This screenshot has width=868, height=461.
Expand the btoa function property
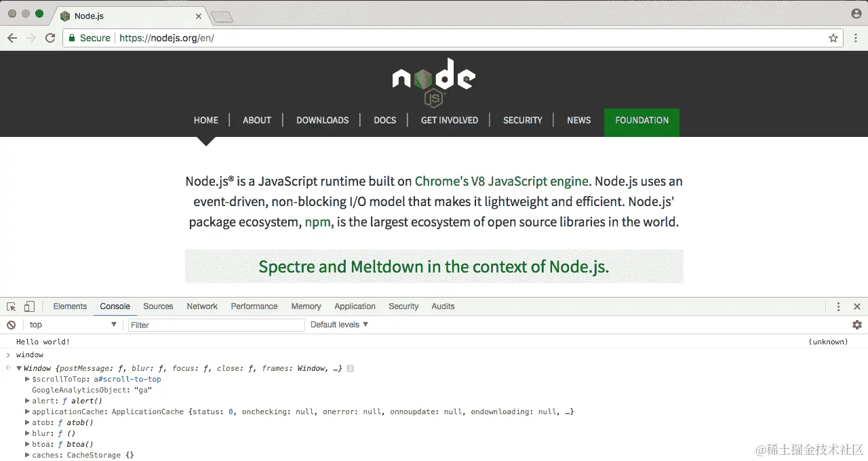tap(27, 445)
